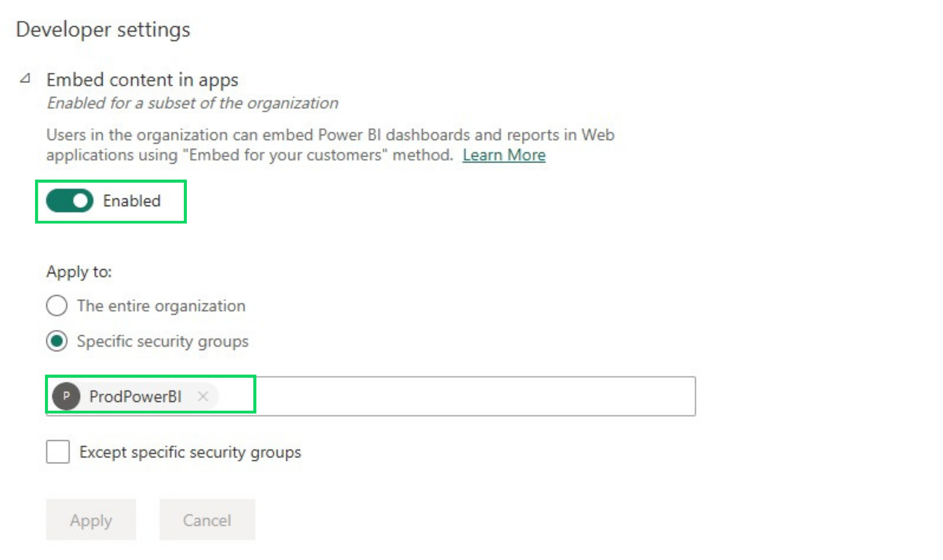The image size is (943, 560).
Task: Select The entire organization radio button
Action: point(57,305)
